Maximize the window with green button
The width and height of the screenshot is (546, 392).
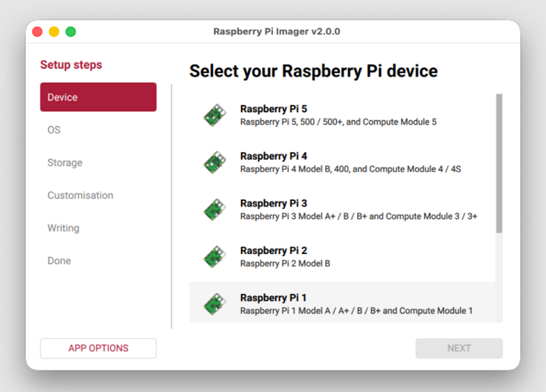[71, 32]
